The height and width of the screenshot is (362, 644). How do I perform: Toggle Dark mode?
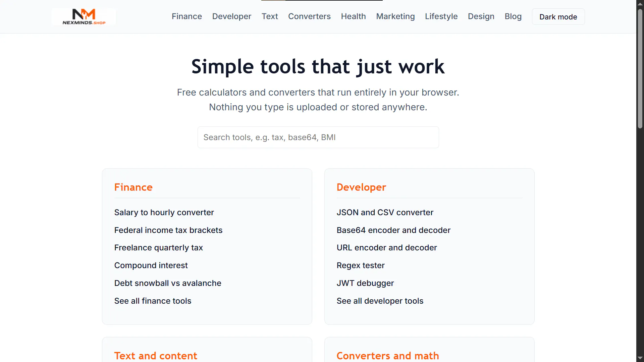558,17
